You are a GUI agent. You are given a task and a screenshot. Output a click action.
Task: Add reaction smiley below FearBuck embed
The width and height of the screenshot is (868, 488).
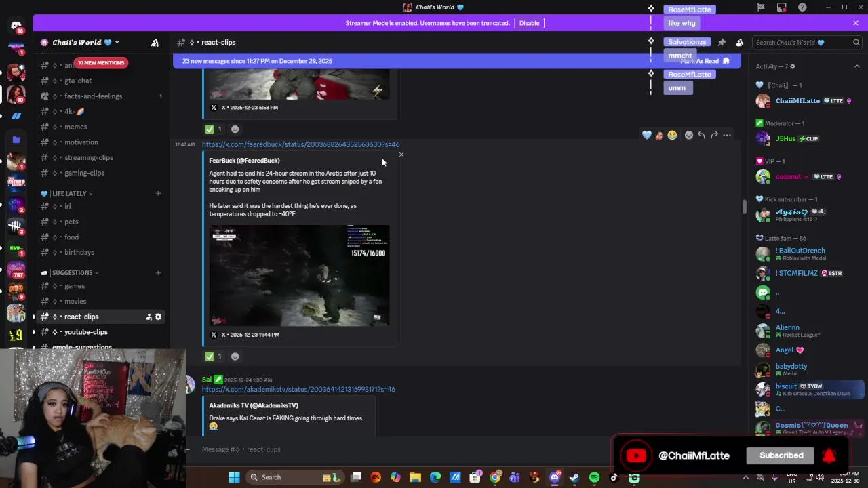point(235,357)
